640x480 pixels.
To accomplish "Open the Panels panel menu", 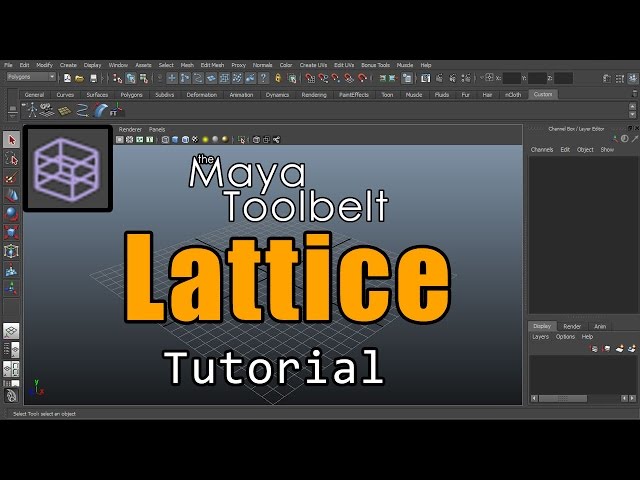I will tap(157, 129).
